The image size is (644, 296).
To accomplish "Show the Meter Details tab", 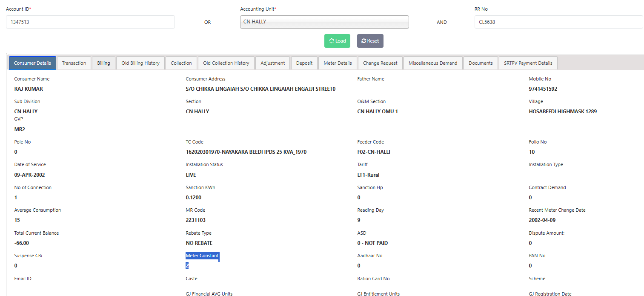I will pos(338,63).
